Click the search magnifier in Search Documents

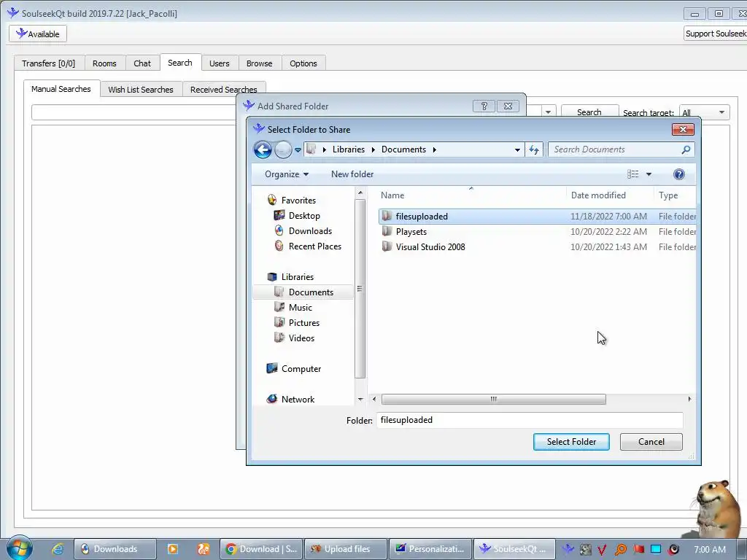(x=686, y=149)
